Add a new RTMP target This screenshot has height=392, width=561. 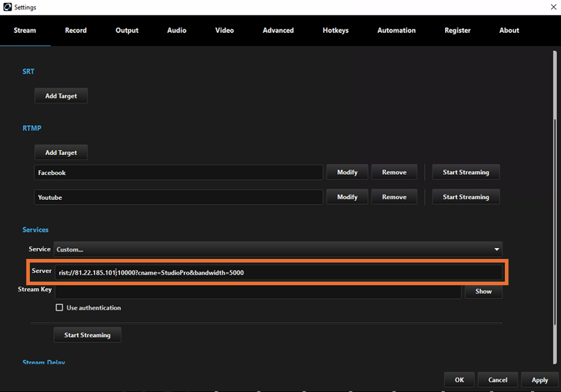61,152
